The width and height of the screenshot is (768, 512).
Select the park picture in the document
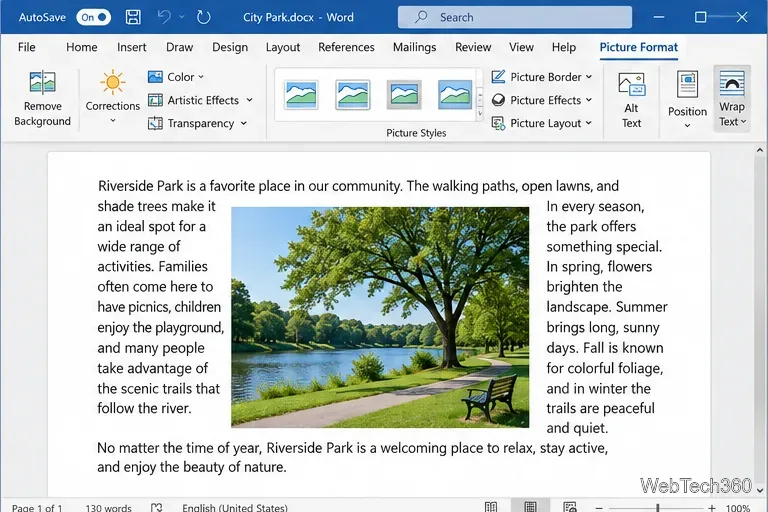click(x=380, y=317)
